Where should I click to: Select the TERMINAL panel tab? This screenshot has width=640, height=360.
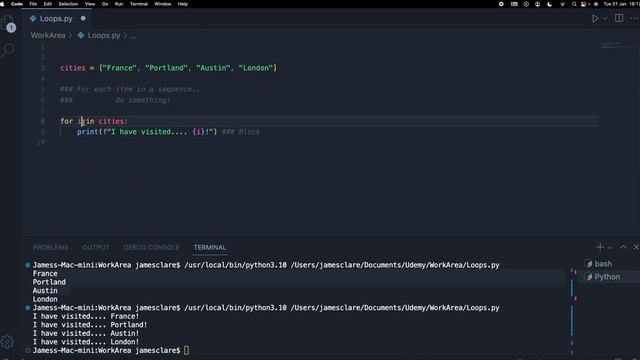pos(210,247)
